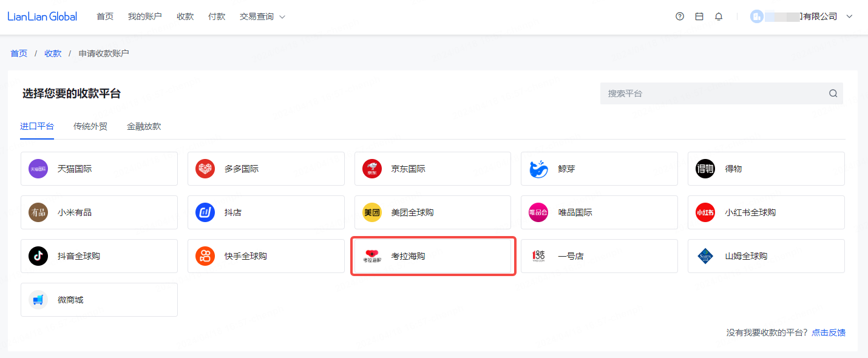Screen dimensions: 868x358
Task: Click the 收款 breadcrumb link
Action: point(53,53)
